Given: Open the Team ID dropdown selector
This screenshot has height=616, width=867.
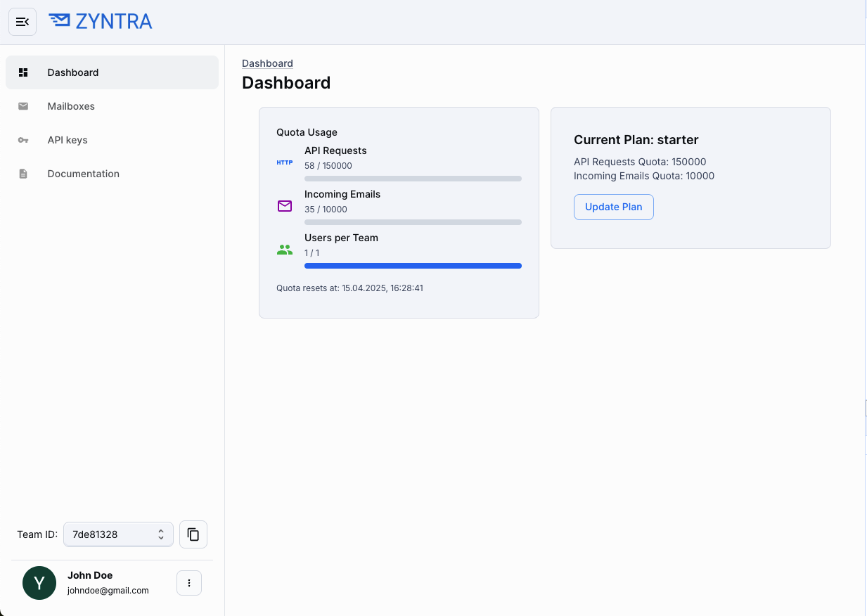Looking at the screenshot, I should pos(118,534).
